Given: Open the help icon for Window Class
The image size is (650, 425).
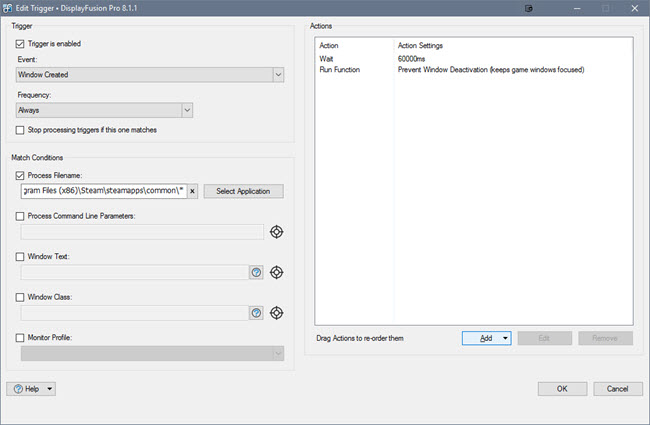Looking at the screenshot, I should (256, 313).
